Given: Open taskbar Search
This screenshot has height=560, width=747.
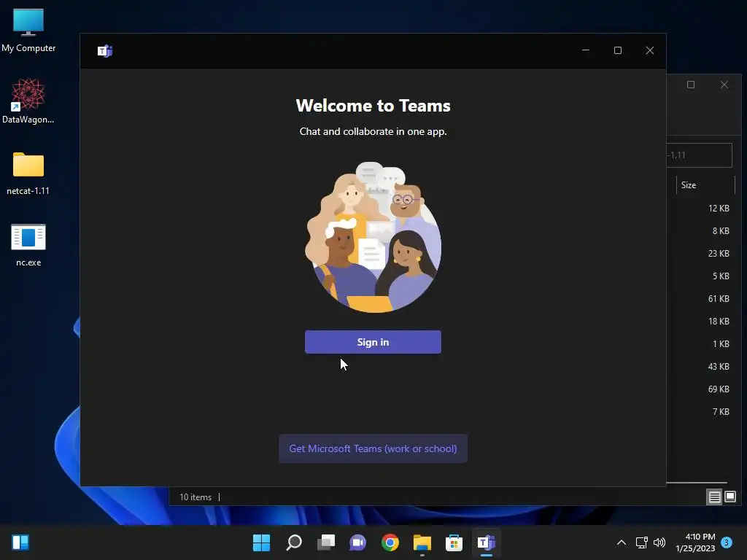Looking at the screenshot, I should (293, 542).
